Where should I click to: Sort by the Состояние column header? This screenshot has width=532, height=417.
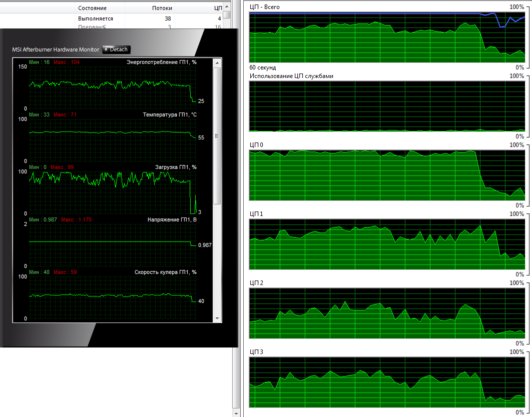[x=92, y=8]
